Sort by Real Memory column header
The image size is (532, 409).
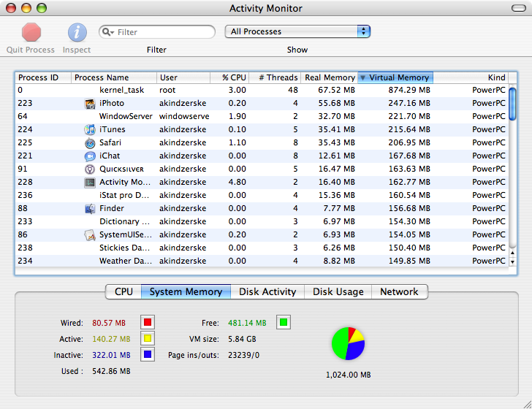(x=330, y=77)
